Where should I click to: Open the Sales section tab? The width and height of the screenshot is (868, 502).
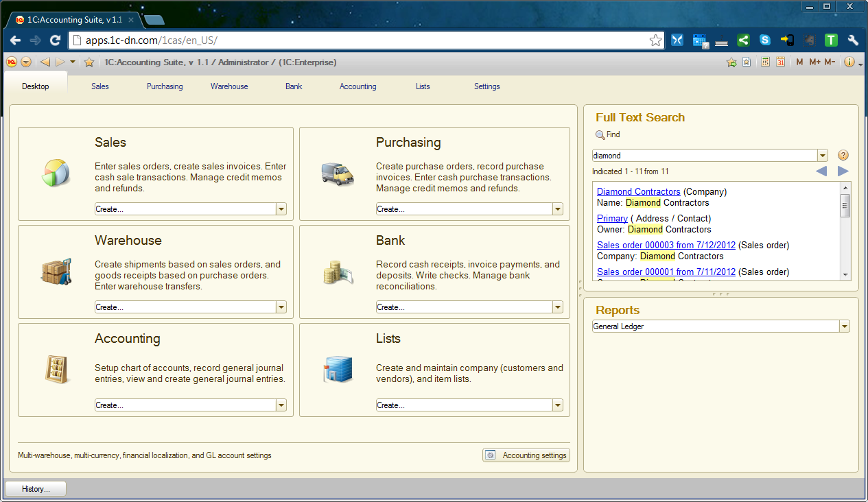pyautogui.click(x=100, y=86)
